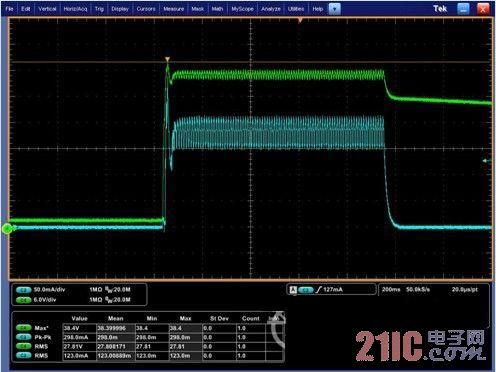
Task: Click the C3 channel badge showing 50.0mA/div
Action: [23, 290]
